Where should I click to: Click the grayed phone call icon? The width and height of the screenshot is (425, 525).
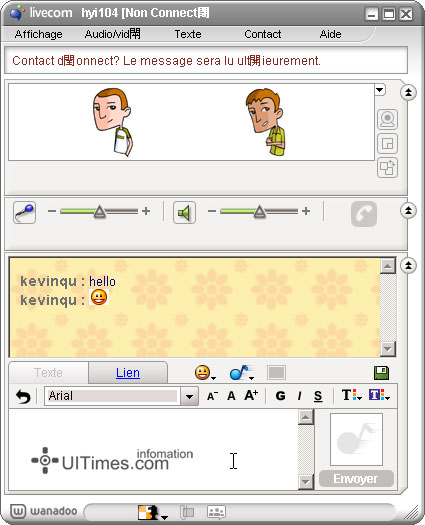coord(364,214)
